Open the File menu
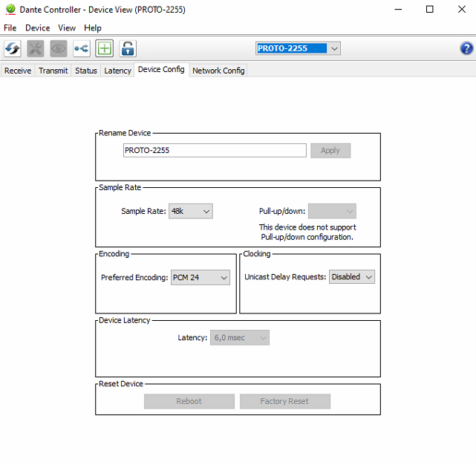The width and height of the screenshot is (476, 465). tap(10, 28)
